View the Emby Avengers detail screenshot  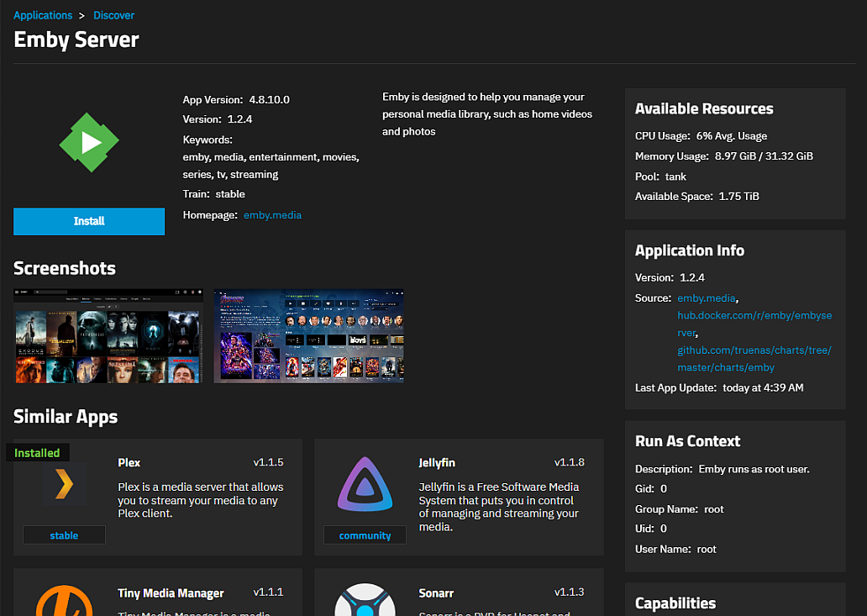point(308,335)
